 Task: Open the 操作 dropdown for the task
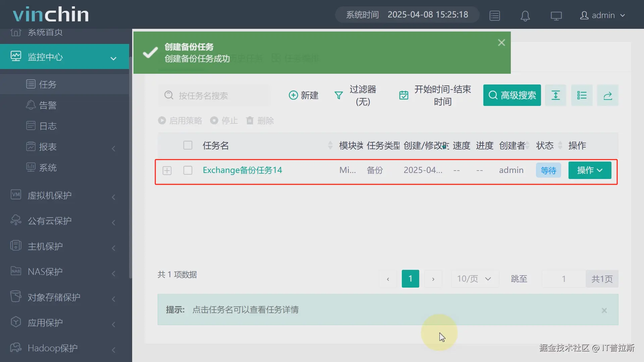point(589,170)
